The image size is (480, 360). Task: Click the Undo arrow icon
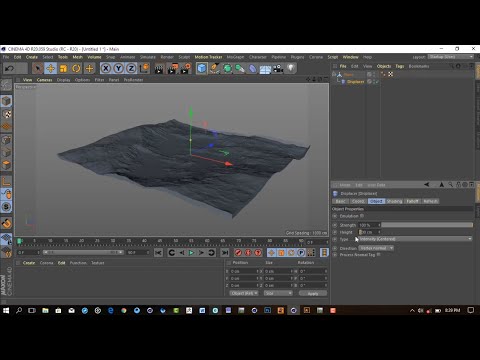(x=9, y=68)
